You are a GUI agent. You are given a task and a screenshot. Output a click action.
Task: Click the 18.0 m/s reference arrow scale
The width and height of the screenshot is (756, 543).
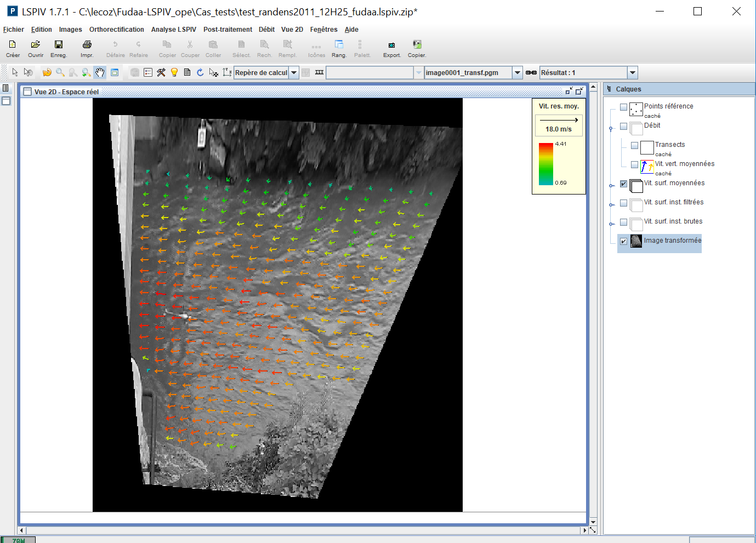click(559, 125)
